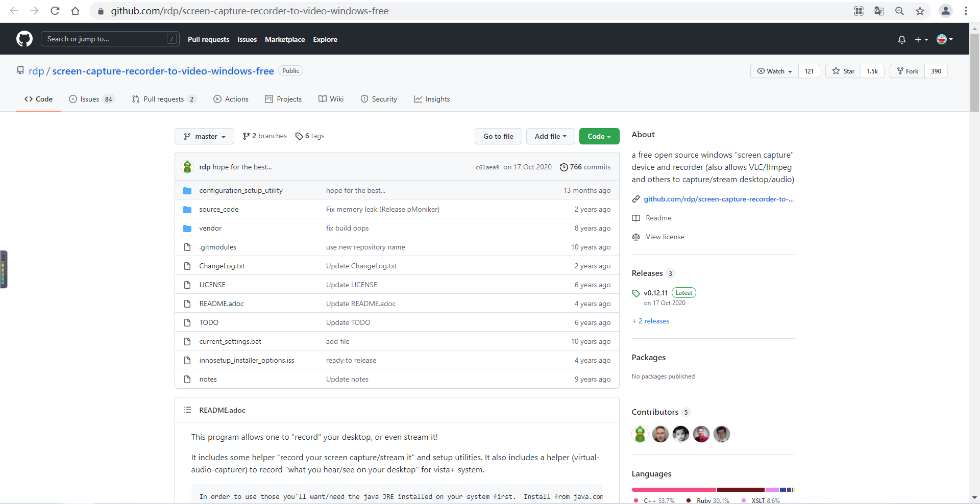Open the Actions tab
This screenshot has height=504, width=980.
pyautogui.click(x=231, y=99)
